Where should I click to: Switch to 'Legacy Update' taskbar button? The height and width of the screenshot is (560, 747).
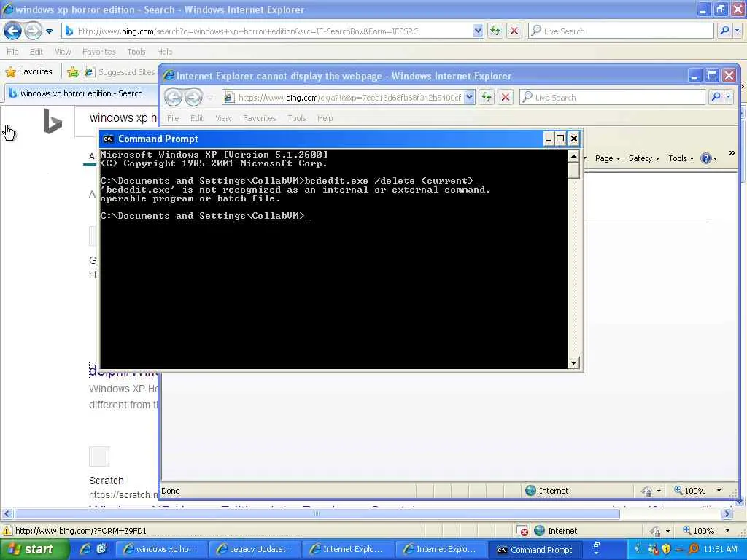pos(255,550)
